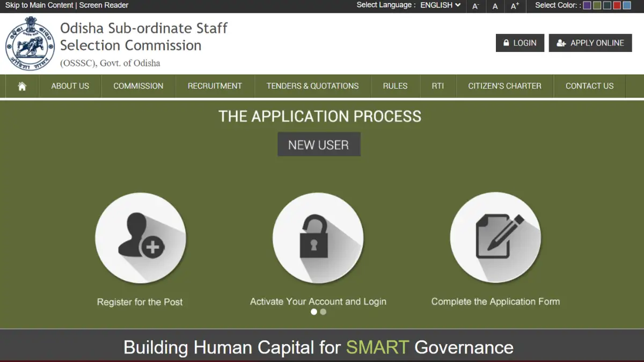
Task: Click the Login button
Action: (x=520, y=43)
